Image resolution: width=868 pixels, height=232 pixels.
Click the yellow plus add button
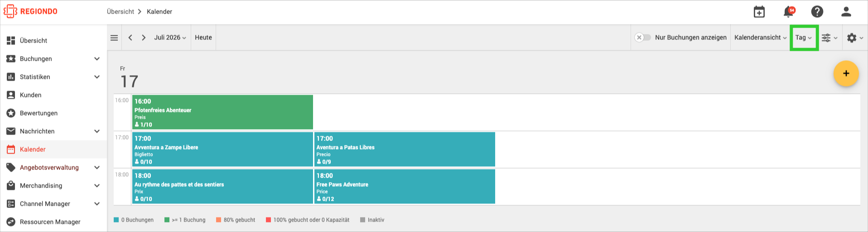(846, 73)
